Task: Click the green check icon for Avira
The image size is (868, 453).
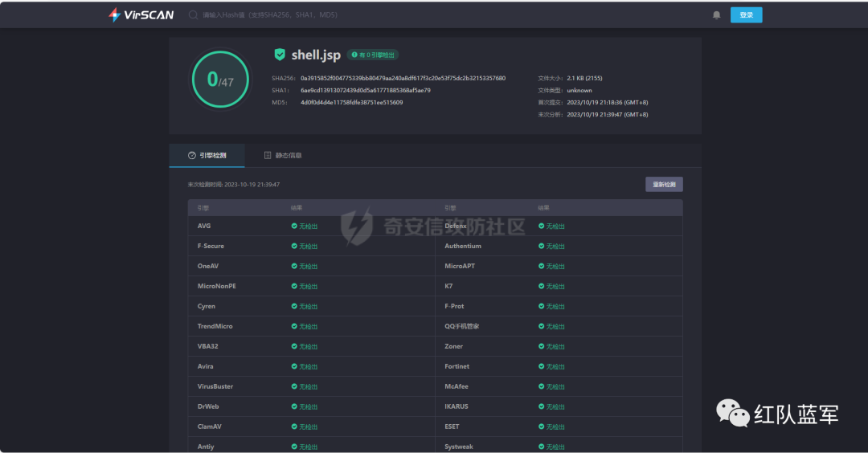Action: pyautogui.click(x=294, y=366)
